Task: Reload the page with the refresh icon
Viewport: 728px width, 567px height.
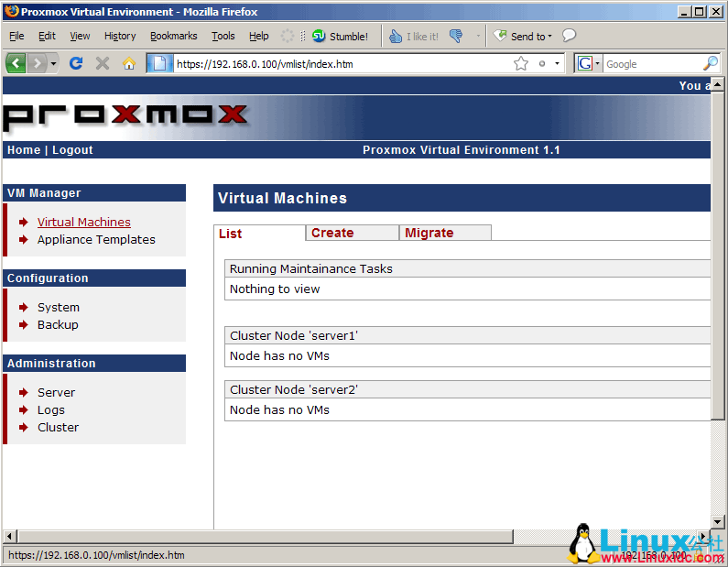Action: pyautogui.click(x=77, y=63)
